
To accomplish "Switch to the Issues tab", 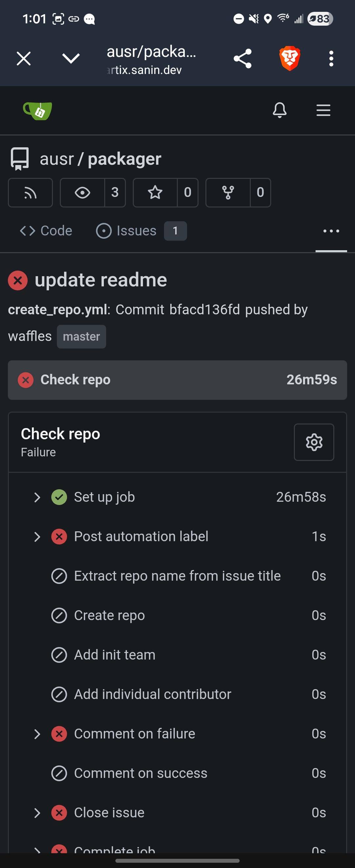I will [136, 231].
